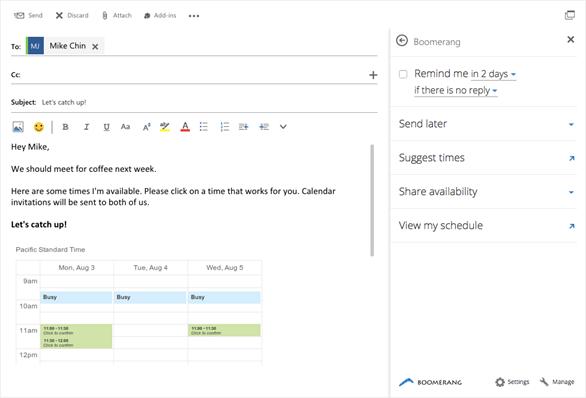Open the Share availability section

click(x=484, y=192)
